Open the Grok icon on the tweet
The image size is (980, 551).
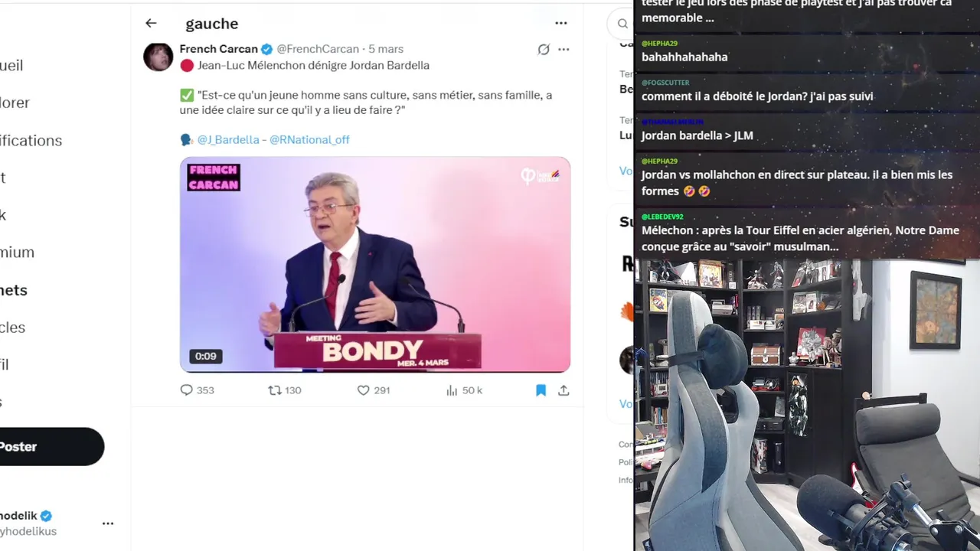tap(544, 50)
